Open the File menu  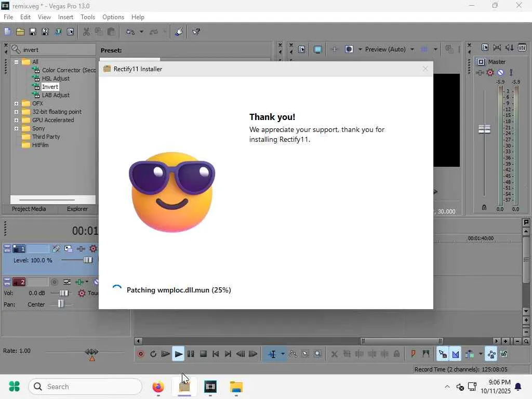[8, 17]
